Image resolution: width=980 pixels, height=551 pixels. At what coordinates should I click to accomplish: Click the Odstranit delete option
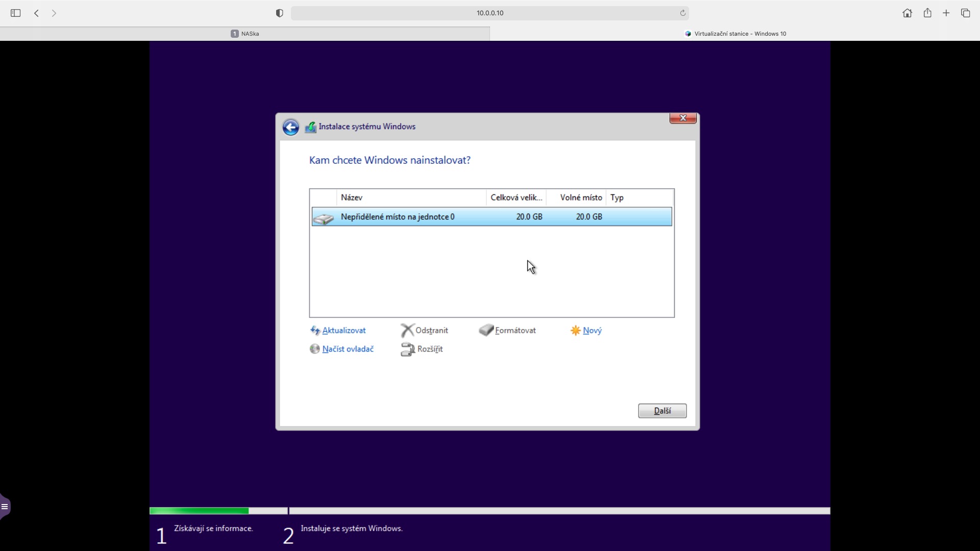pos(431,331)
